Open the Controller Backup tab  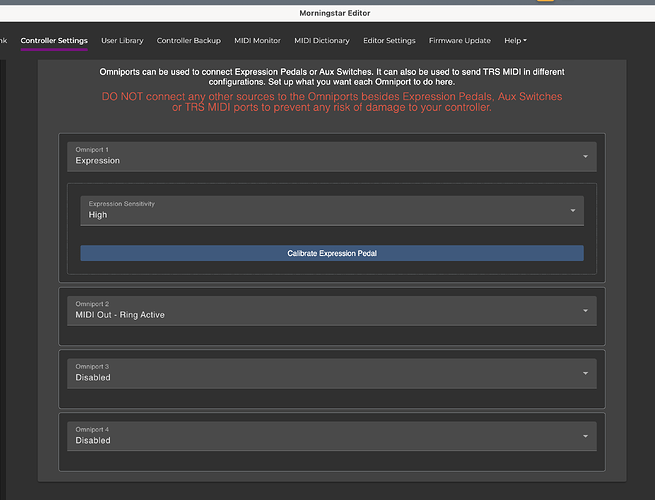188,41
